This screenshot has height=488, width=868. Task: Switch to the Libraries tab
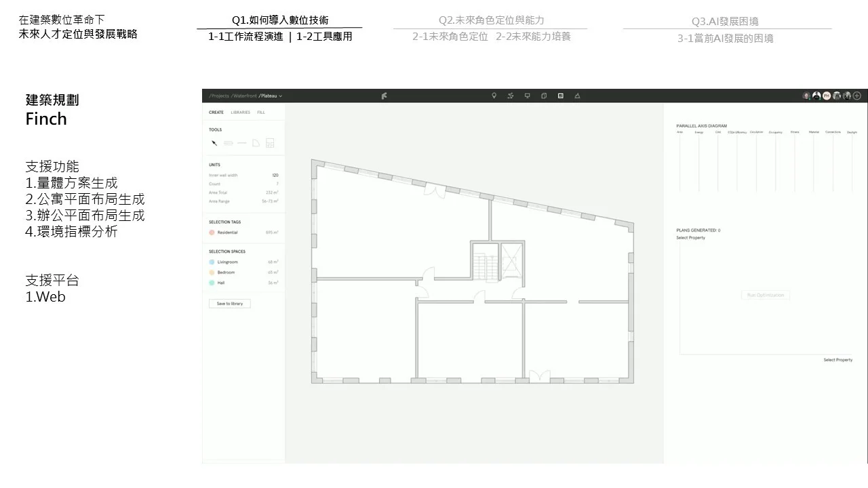240,113
